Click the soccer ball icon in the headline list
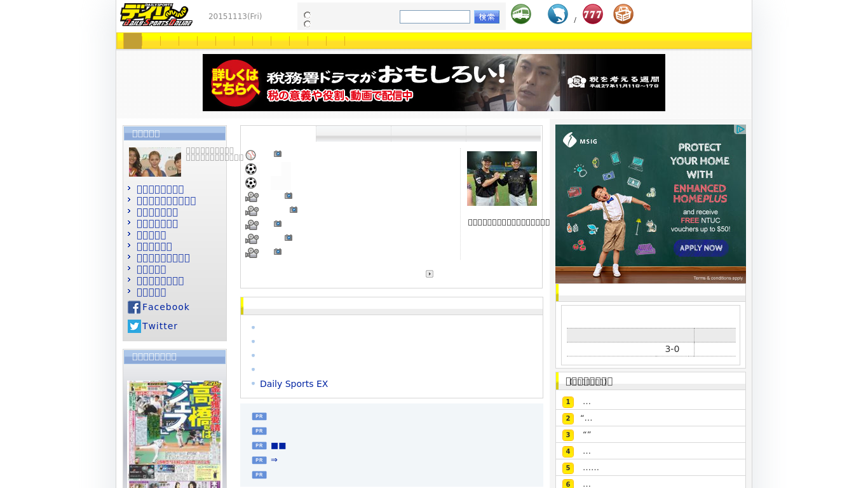868x488 pixels. pos(250,168)
